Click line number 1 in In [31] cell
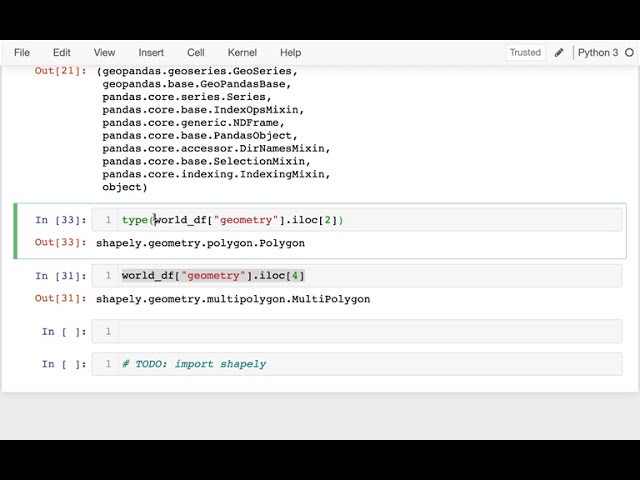This screenshot has width=640, height=480. tap(108, 276)
